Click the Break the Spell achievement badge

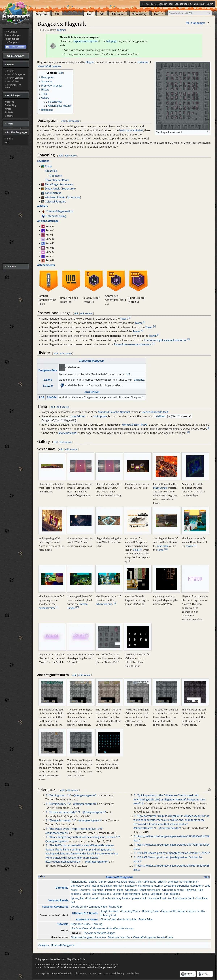[x=71, y=281]
